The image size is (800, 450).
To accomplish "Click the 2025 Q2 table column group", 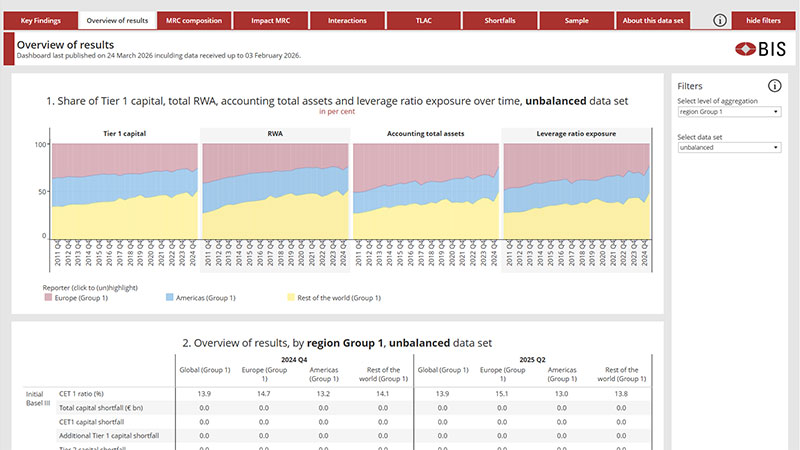I will [x=532, y=360].
